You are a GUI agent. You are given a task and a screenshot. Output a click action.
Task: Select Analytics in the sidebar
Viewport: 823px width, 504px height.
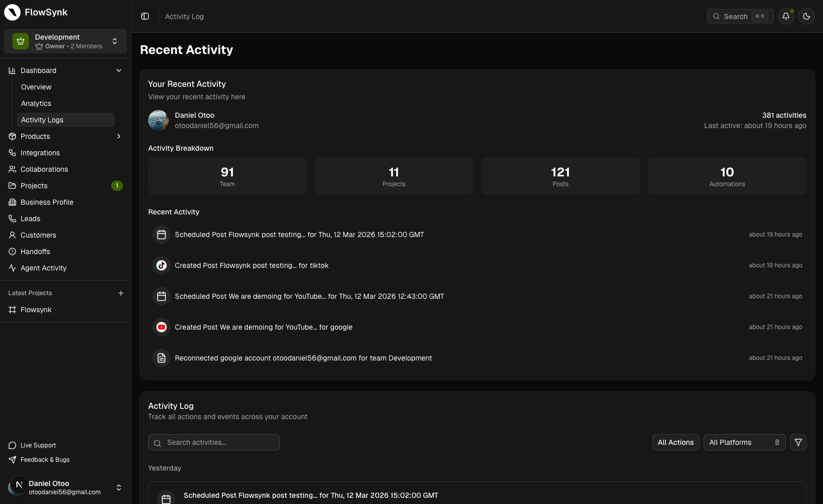click(36, 103)
